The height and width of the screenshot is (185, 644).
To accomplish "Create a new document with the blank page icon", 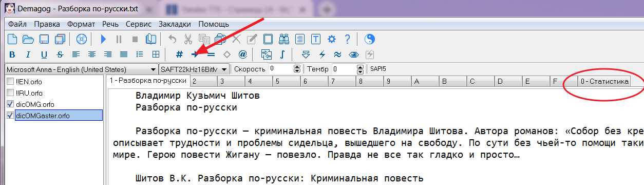I will [x=12, y=39].
